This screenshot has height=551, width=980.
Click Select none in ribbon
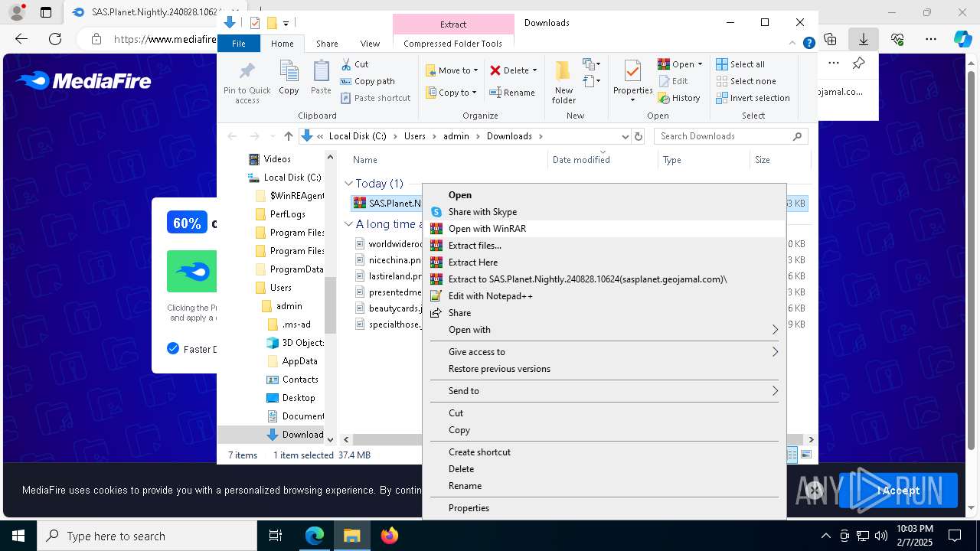coord(746,81)
